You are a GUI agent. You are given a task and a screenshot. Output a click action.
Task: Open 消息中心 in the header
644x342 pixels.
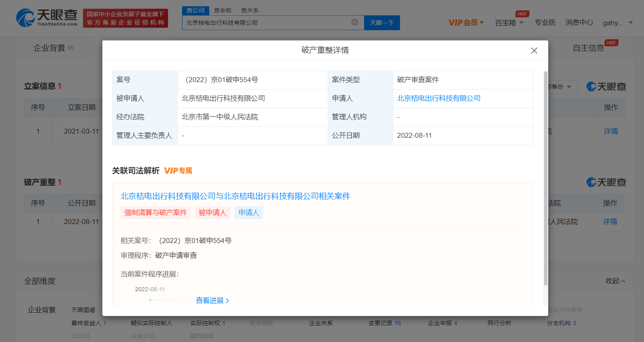pyautogui.click(x=579, y=23)
